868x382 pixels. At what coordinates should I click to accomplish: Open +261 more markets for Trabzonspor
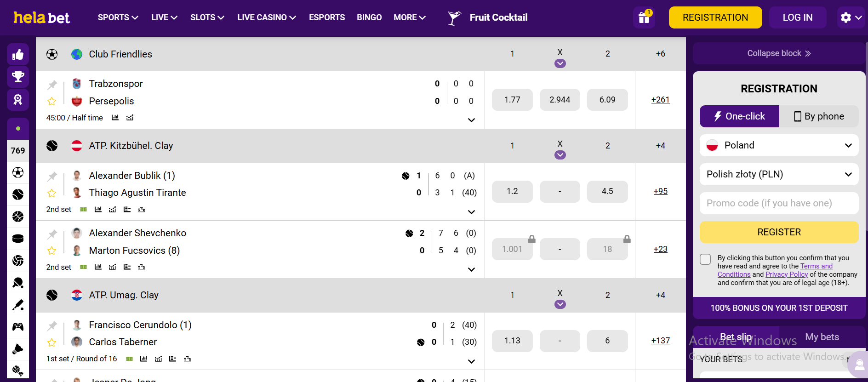coord(660,100)
